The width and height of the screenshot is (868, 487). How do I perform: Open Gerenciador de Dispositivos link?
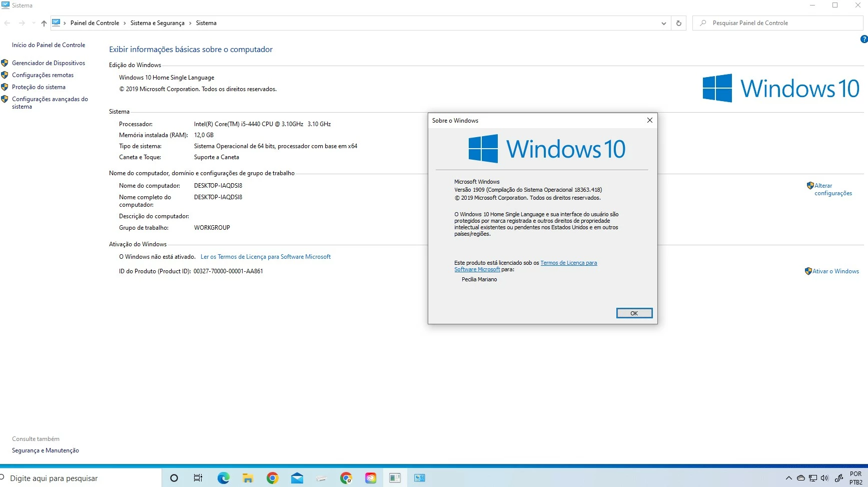[49, 63]
